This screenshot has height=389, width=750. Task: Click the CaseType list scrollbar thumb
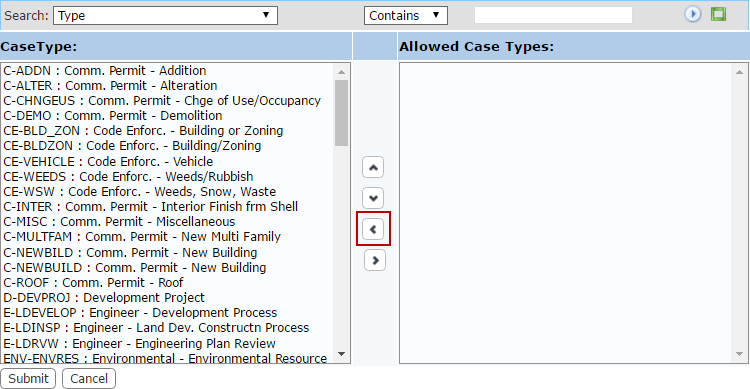coord(342,113)
